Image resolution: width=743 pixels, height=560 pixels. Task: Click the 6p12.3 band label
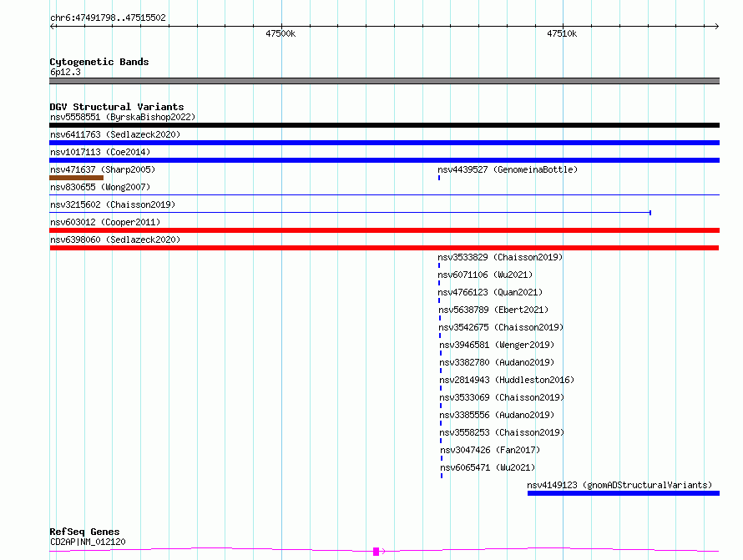click(65, 72)
